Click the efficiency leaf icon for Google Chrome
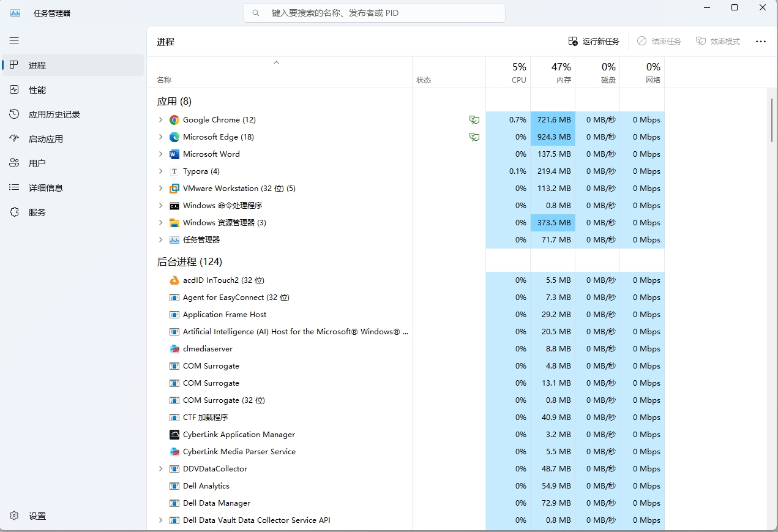The image size is (778, 532). coord(474,120)
